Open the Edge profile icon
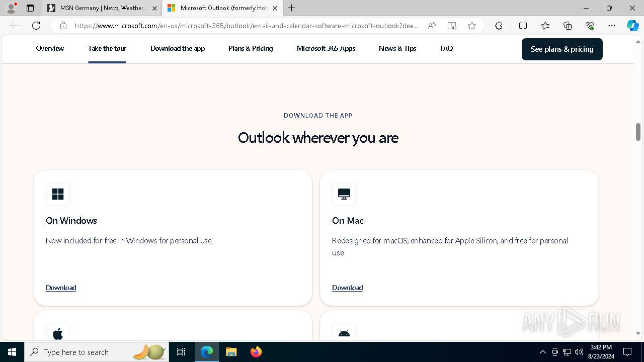Screen dimensions: 644x362 point(11,8)
